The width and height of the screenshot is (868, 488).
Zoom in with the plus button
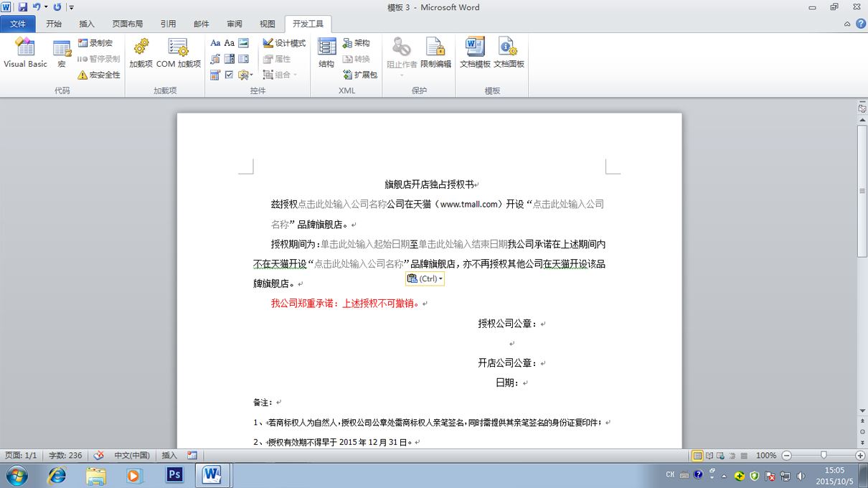pyautogui.click(x=860, y=455)
